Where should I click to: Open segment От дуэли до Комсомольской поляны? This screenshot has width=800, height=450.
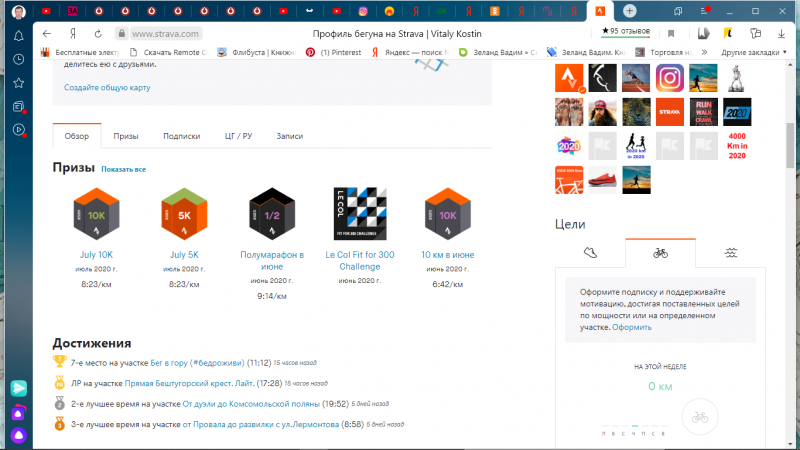[x=251, y=404]
